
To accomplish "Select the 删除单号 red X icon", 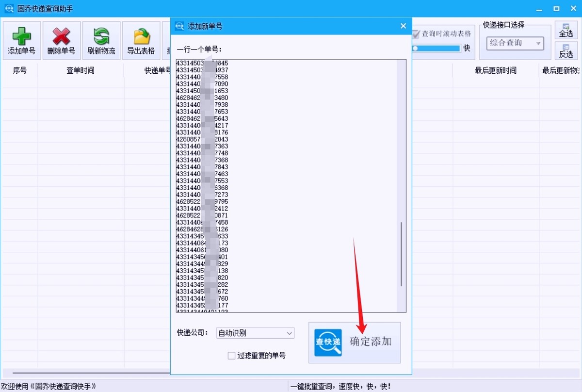I will (x=61, y=36).
